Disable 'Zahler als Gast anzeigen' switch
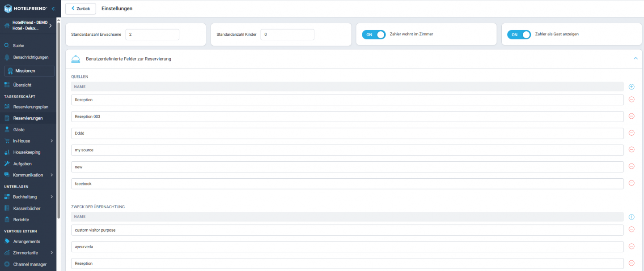Screen dimensions: 644x271 pyautogui.click(x=519, y=34)
